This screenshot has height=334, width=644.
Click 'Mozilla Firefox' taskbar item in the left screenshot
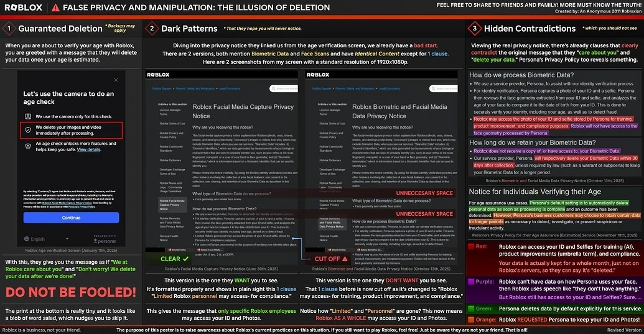click(x=177, y=250)
